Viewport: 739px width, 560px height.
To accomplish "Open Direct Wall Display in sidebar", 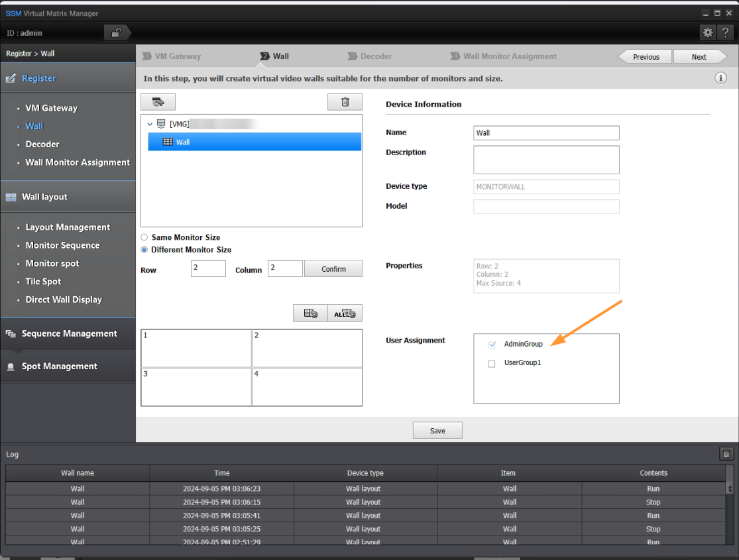I will tap(64, 300).
